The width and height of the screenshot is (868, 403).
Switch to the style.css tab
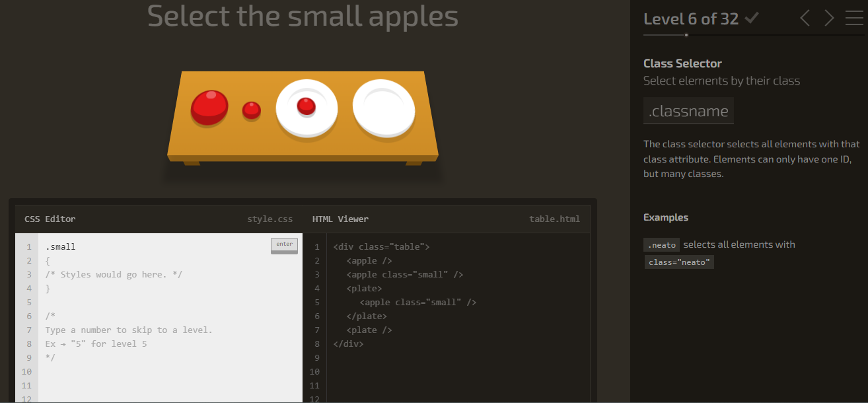(270, 219)
